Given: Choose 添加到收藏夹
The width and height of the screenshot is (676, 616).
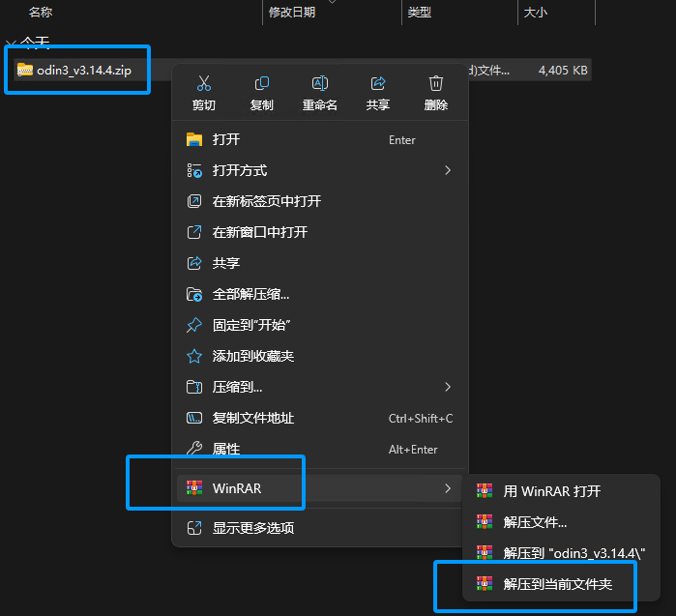Looking at the screenshot, I should [320, 356].
